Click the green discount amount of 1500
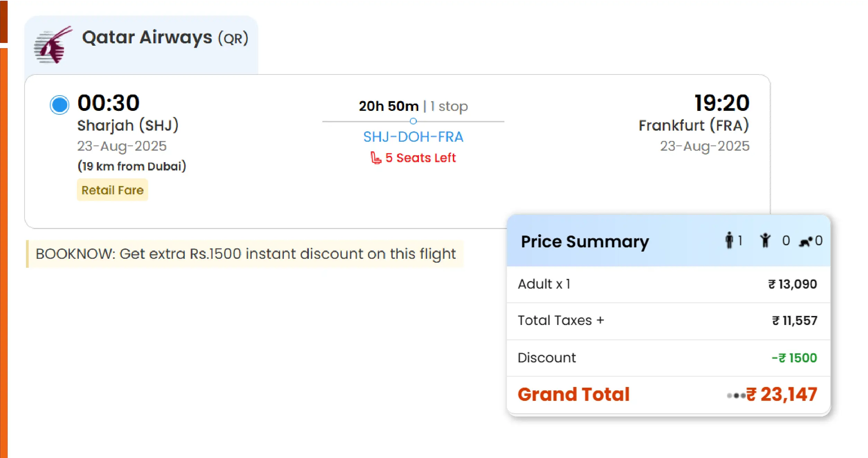 coord(794,358)
